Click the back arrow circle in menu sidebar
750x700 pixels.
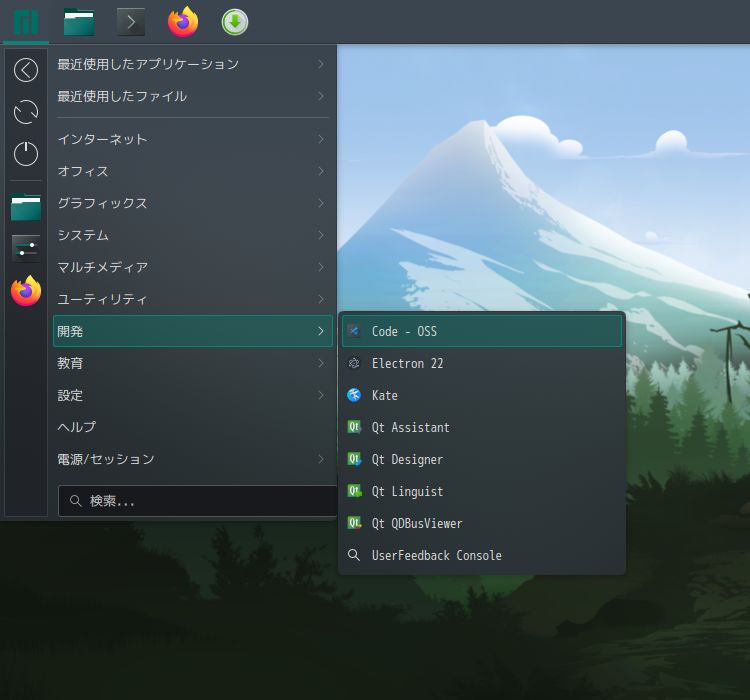pyautogui.click(x=26, y=70)
